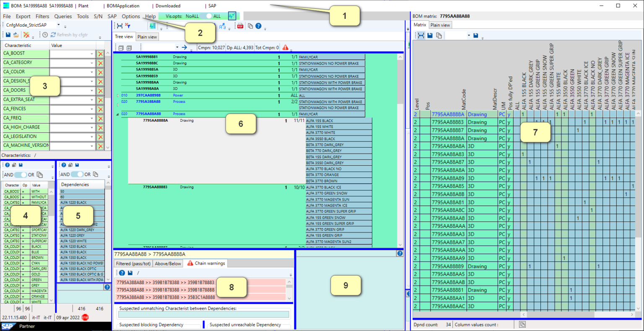Collapse the expanded 020 7795AA88A88 tree node
This screenshot has width=644, height=331.
pos(117,114)
